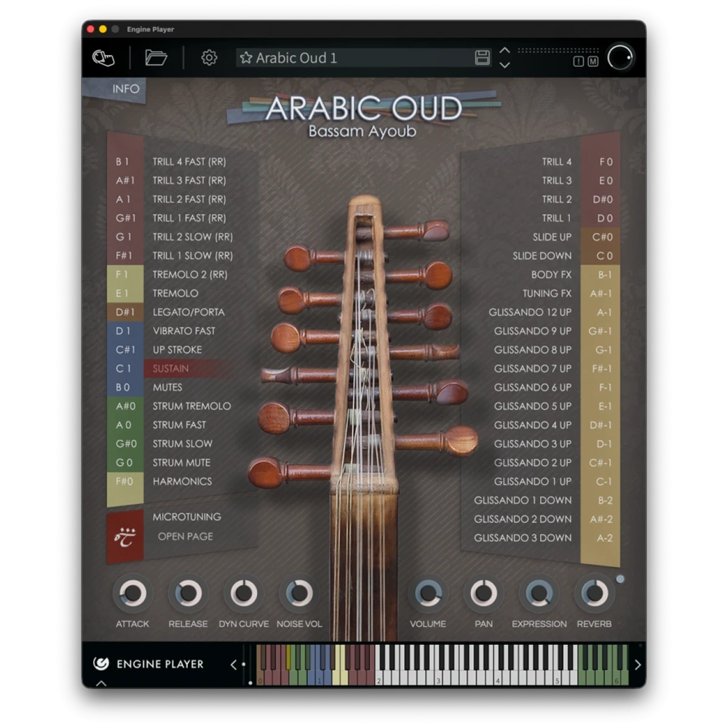Click the C#0 keyswitch label
Image resolution: width=728 pixels, height=728 pixels.
pos(602,237)
